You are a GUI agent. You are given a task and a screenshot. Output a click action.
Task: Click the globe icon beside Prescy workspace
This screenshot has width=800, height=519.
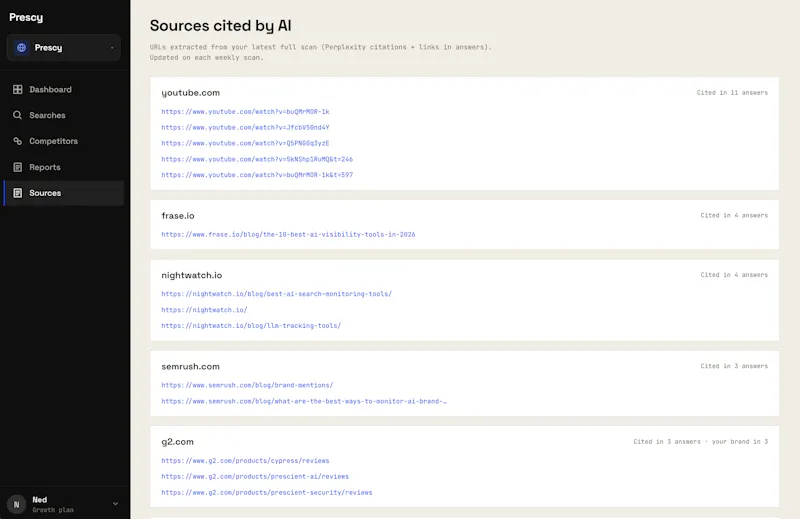(21, 47)
